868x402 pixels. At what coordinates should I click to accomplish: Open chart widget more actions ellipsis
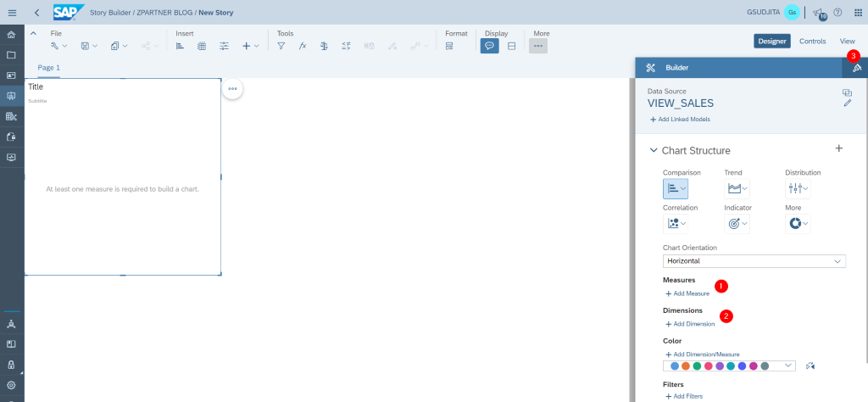click(232, 88)
